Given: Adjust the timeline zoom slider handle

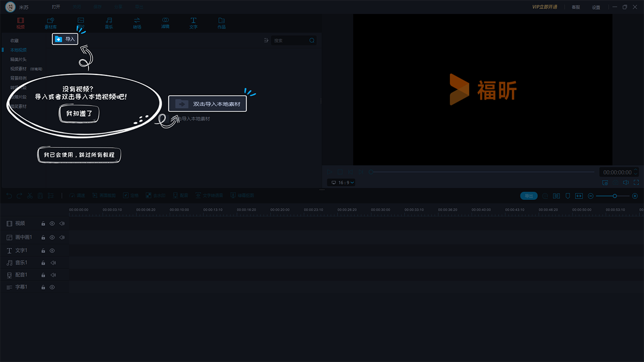Looking at the screenshot, I should [x=615, y=196].
